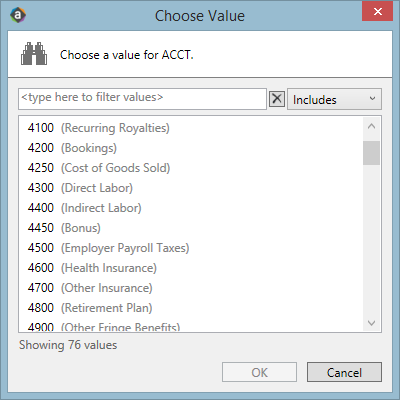Clear the filter text with X icon

(277, 99)
